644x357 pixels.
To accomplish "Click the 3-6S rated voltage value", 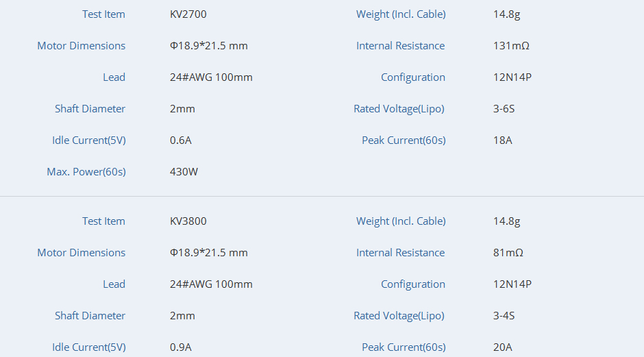I will pyautogui.click(x=504, y=109).
